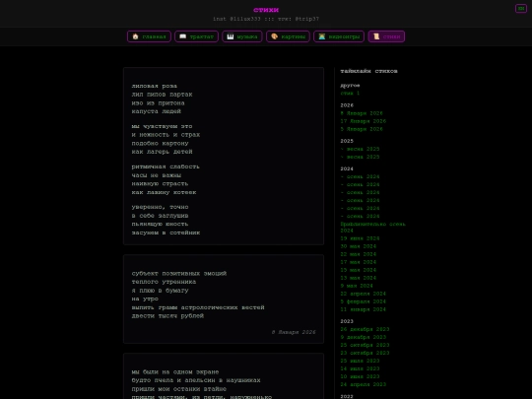Jump to the 17 Января 2026 poem

click(x=363, y=121)
